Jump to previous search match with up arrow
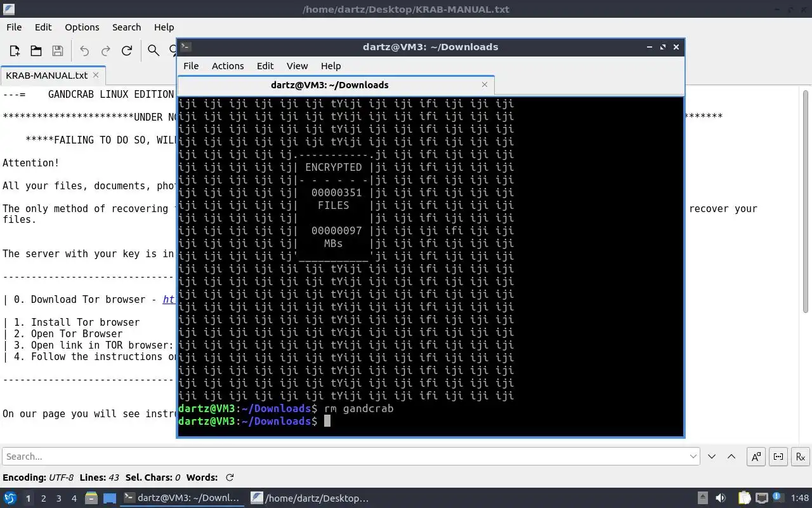 click(731, 457)
